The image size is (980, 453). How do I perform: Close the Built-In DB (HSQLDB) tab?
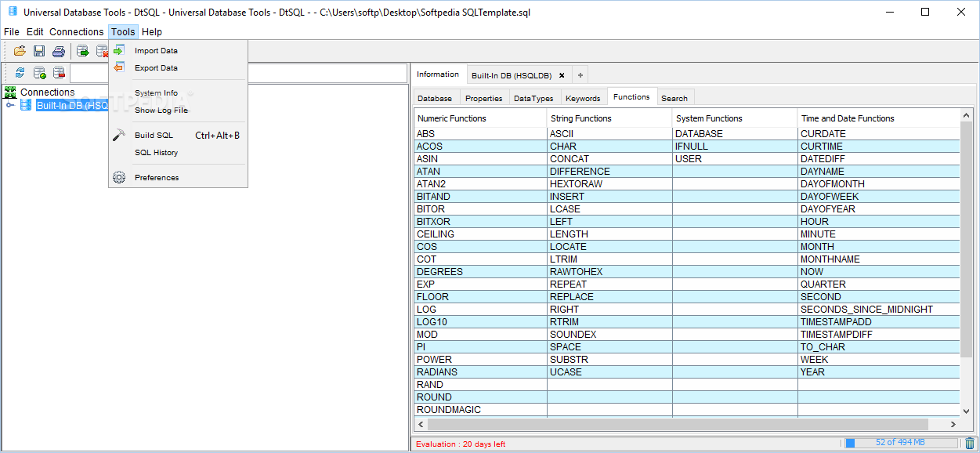click(x=562, y=75)
